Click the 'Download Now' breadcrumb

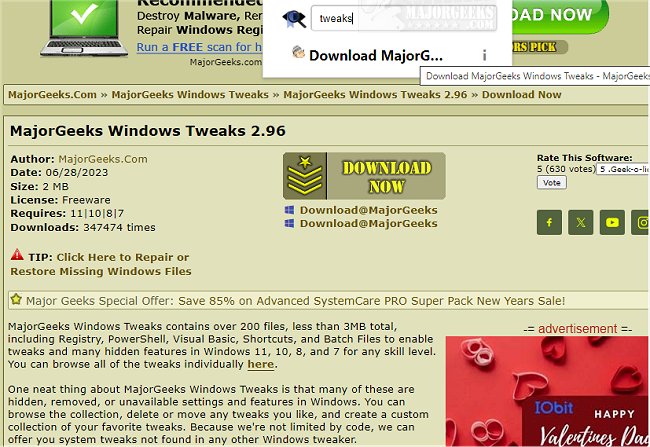521,95
